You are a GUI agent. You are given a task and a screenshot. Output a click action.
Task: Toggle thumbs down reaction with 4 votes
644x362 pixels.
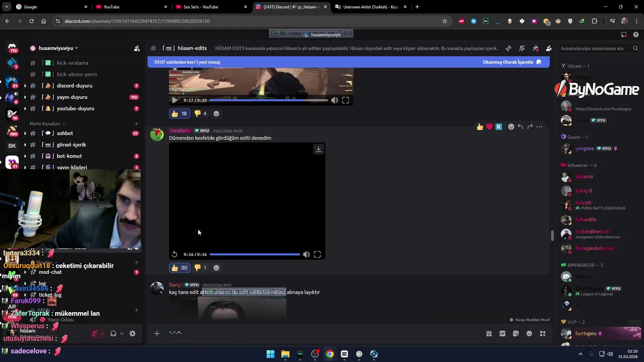click(x=200, y=114)
